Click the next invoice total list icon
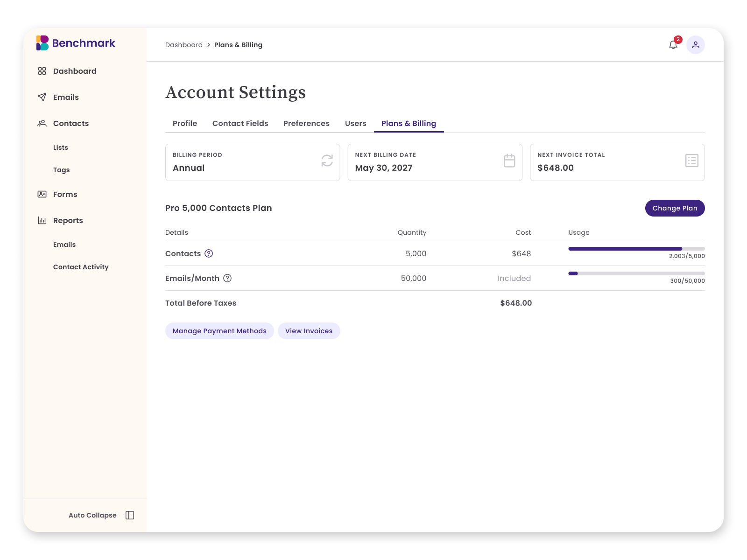 point(692,161)
